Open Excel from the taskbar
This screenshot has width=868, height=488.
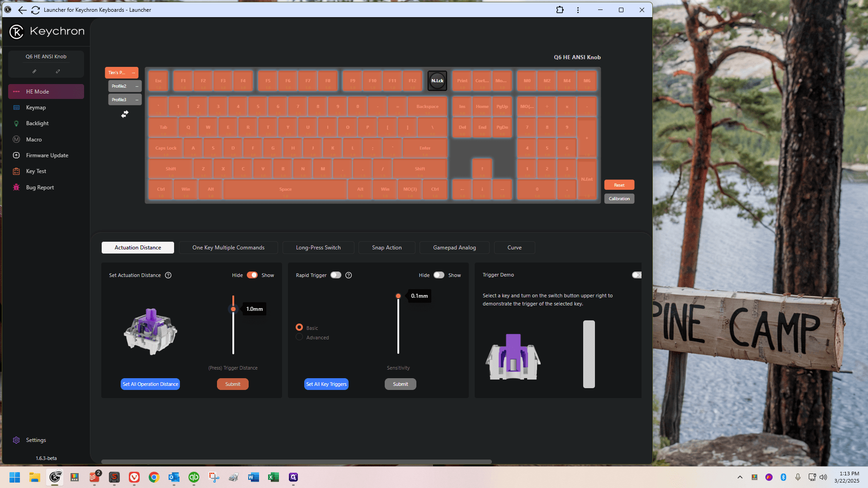(x=274, y=477)
